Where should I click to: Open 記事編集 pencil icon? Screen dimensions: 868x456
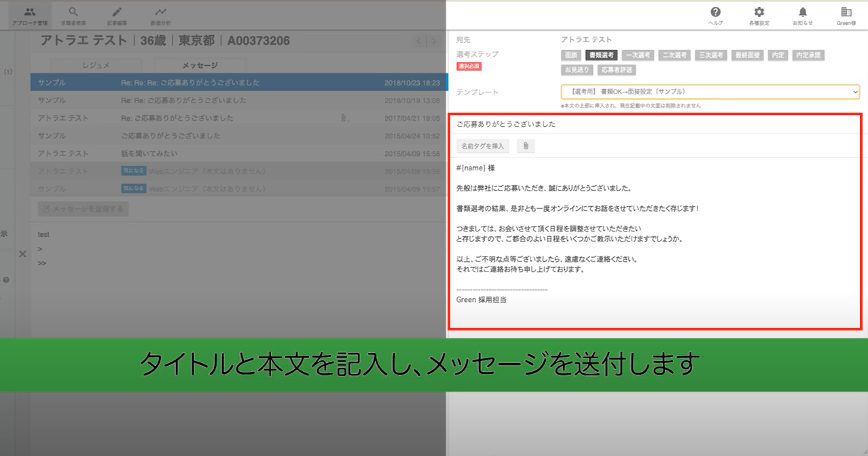[x=117, y=12]
